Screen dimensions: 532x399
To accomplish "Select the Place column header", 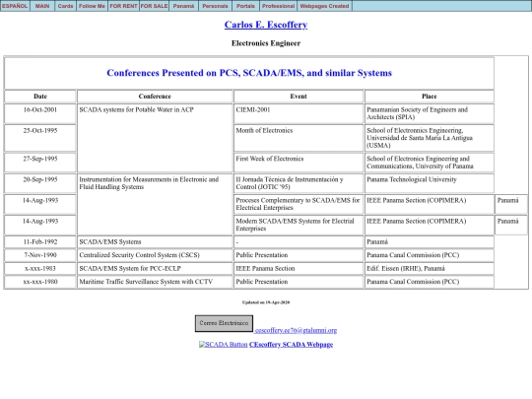I will 430,97.
